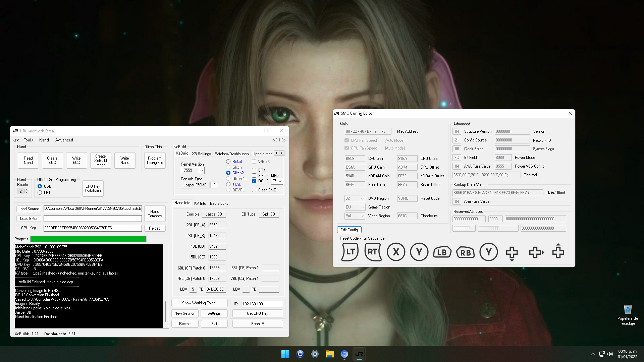Click the D-pad down icon in Reset Code sequence
This screenshot has height=362, width=644.
click(512, 253)
